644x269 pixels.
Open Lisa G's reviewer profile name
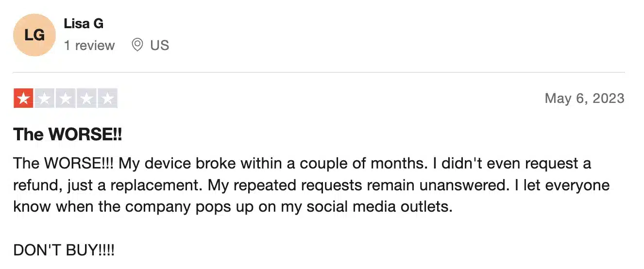84,23
